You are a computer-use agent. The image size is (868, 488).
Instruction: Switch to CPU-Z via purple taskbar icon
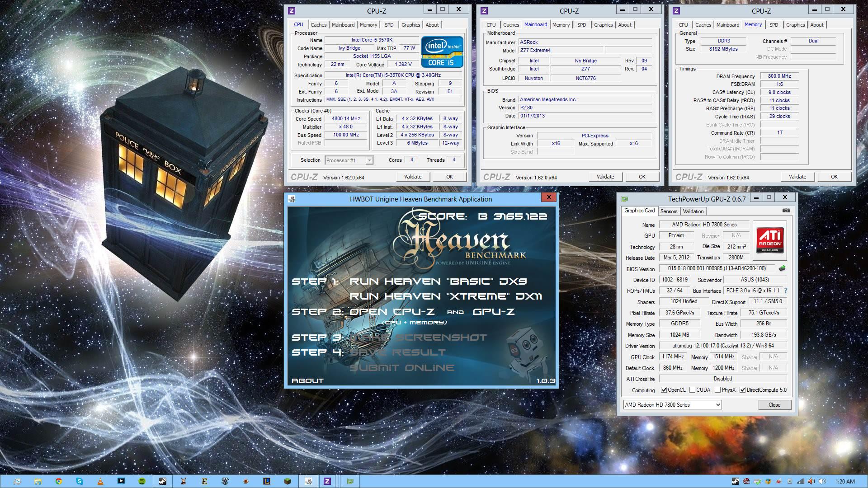point(327,481)
